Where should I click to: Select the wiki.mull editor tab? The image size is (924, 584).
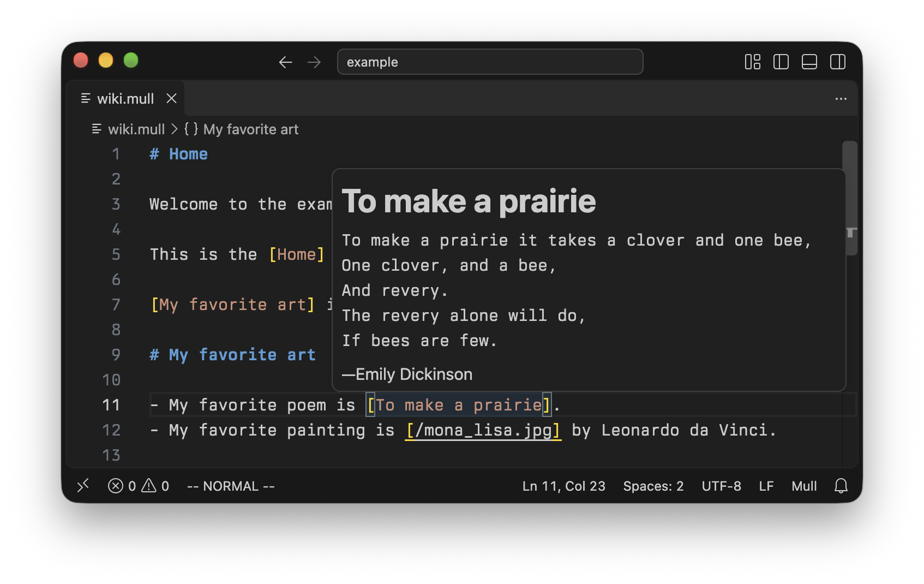coord(125,98)
